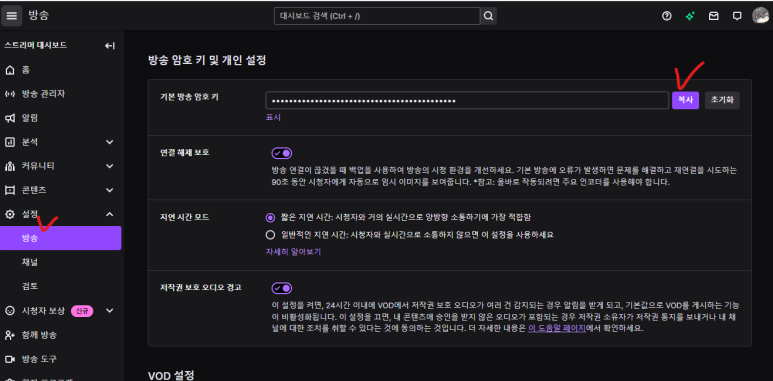Open the green sparkle icon in the header
Screen dimensions: 773x381
690,16
